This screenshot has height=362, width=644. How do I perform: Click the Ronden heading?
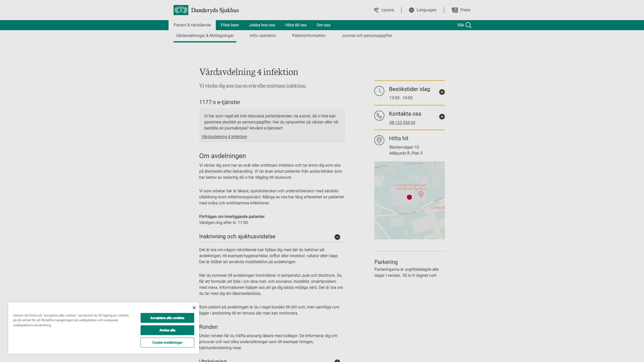pyautogui.click(x=208, y=327)
